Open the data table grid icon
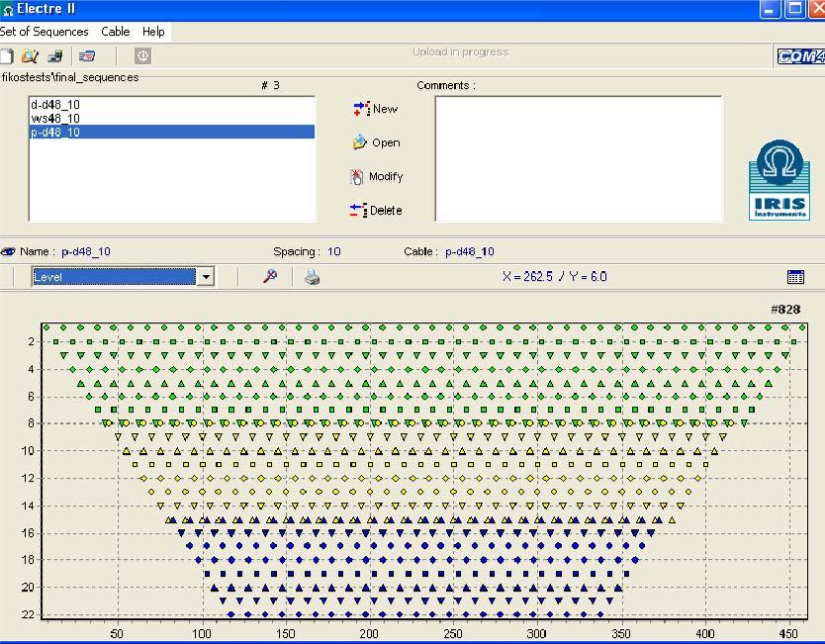 pos(795,277)
